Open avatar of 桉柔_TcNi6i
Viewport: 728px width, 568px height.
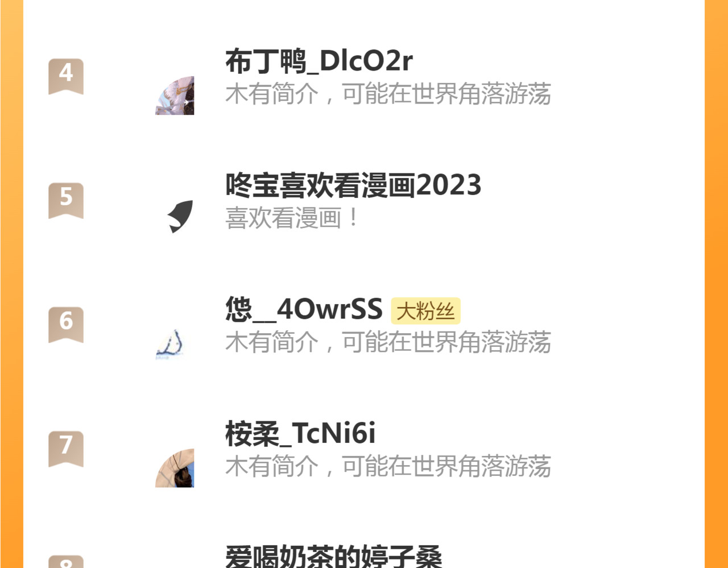point(175,468)
